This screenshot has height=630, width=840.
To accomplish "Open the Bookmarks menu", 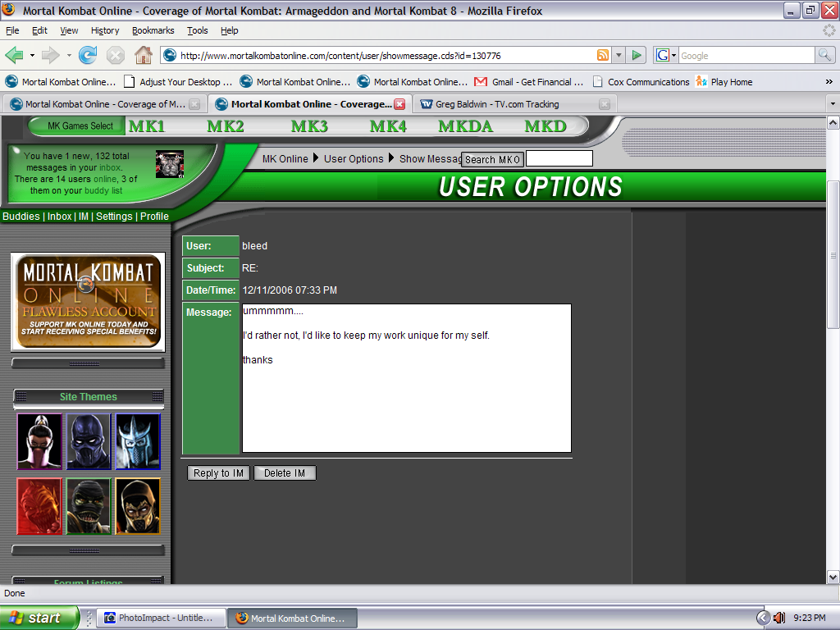I will [153, 30].
